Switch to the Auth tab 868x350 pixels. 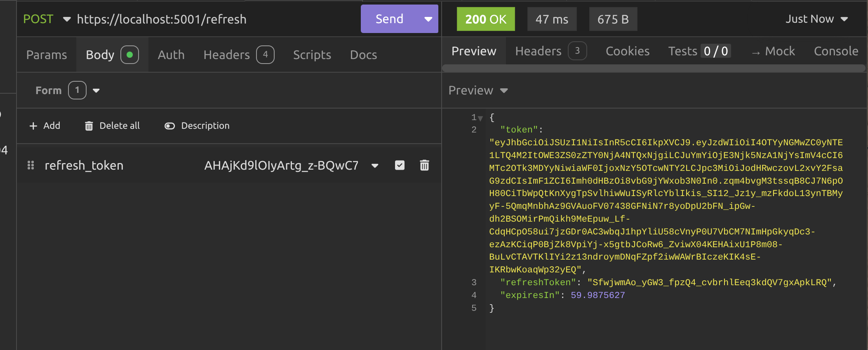pos(171,55)
